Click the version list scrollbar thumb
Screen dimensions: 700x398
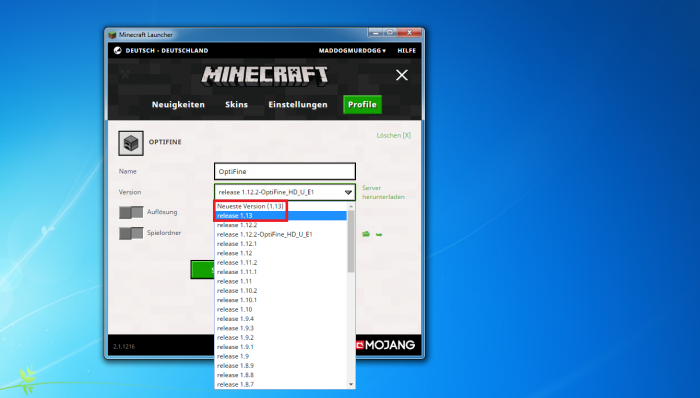[351, 241]
